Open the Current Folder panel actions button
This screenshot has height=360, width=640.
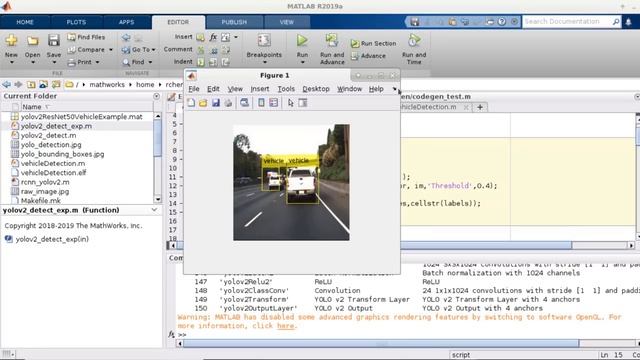click(x=156, y=96)
